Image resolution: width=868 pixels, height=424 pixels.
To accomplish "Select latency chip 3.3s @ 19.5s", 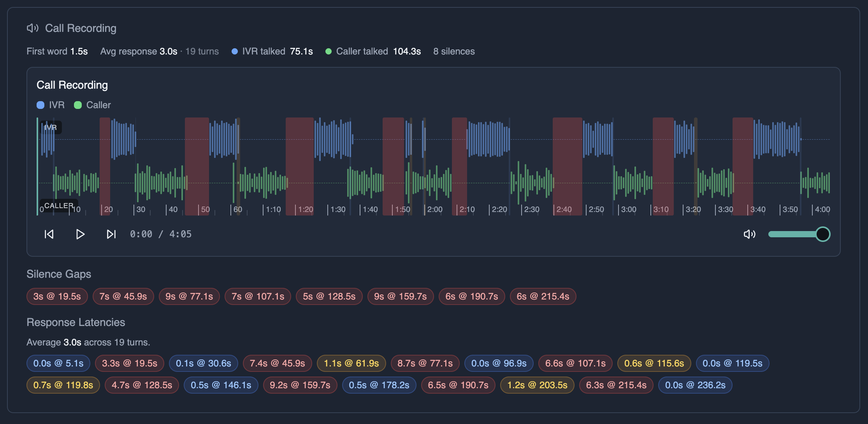I will pos(130,363).
